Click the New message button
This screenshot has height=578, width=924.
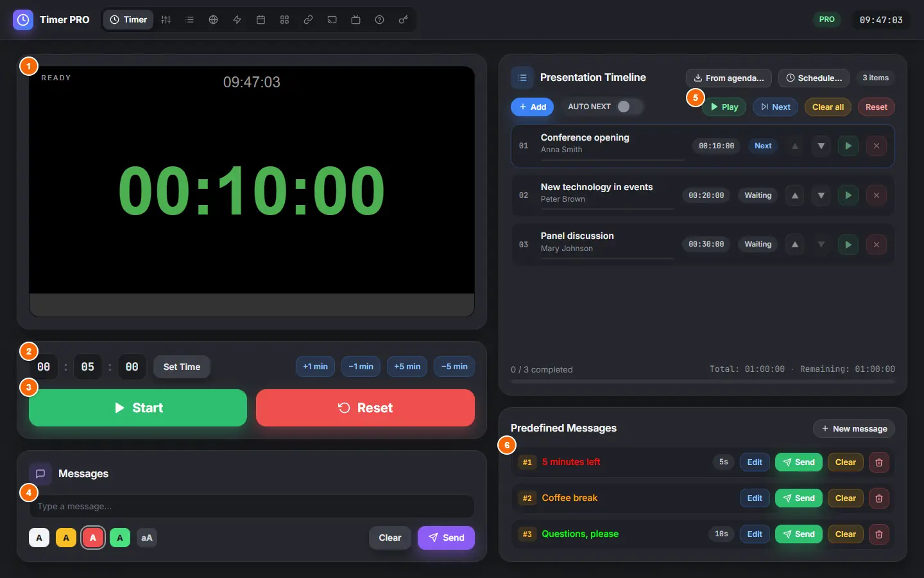(854, 428)
